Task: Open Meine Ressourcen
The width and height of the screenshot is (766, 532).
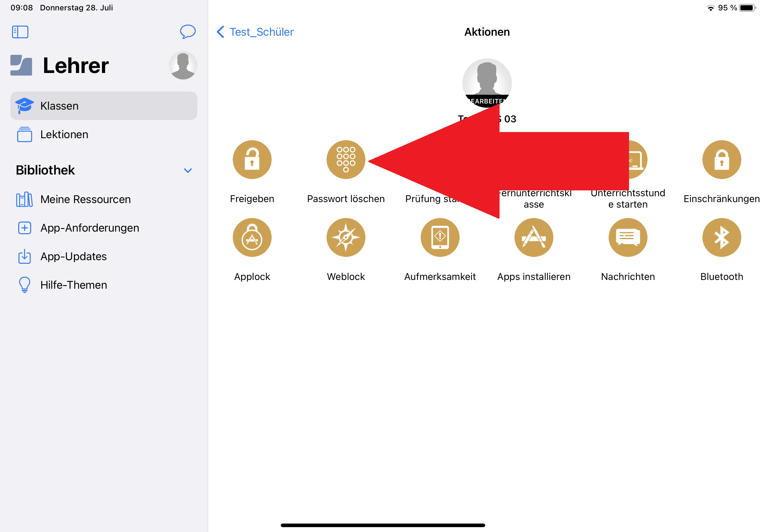Action: pos(104,199)
